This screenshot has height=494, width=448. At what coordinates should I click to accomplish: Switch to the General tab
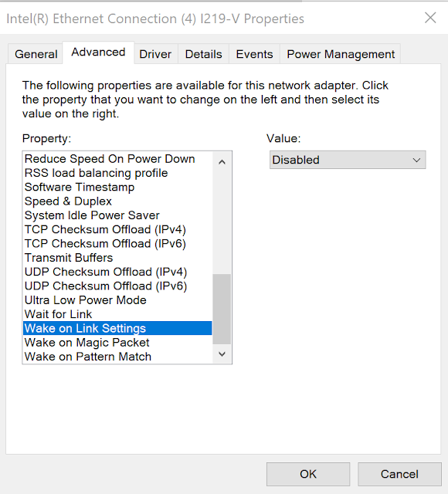(x=36, y=54)
